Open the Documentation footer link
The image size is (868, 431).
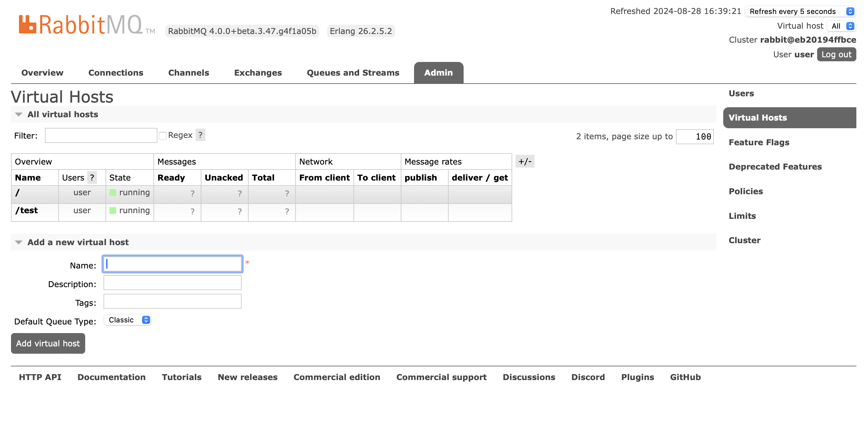111,377
